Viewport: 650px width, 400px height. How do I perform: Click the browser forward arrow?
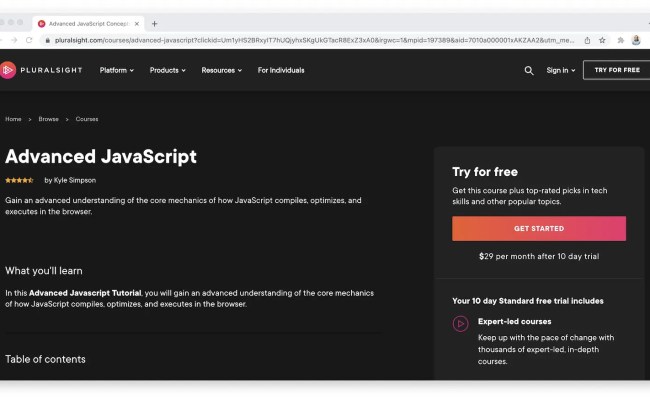[14, 40]
